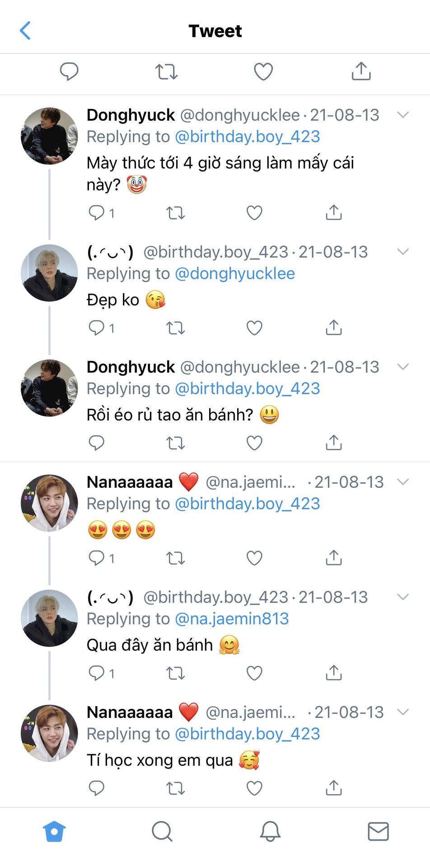Like the main tweet using the top heart
The width and height of the screenshot is (430, 868).
(263, 71)
